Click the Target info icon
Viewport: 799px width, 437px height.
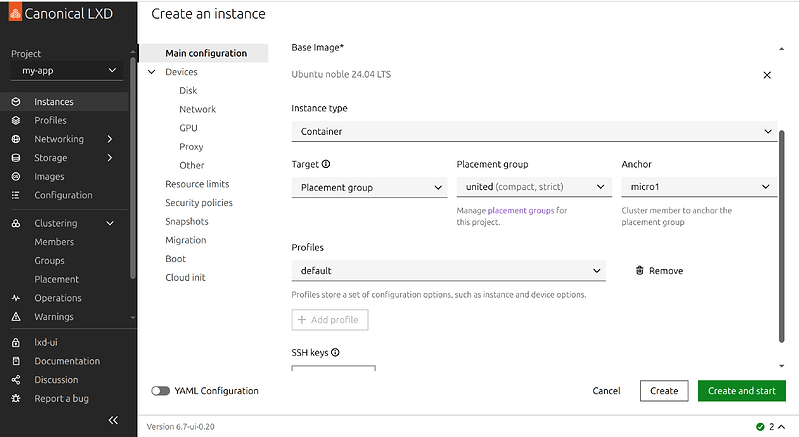coord(326,164)
